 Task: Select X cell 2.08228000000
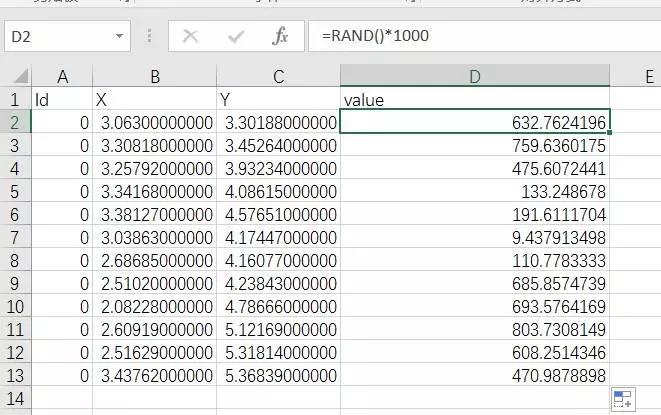(x=154, y=307)
